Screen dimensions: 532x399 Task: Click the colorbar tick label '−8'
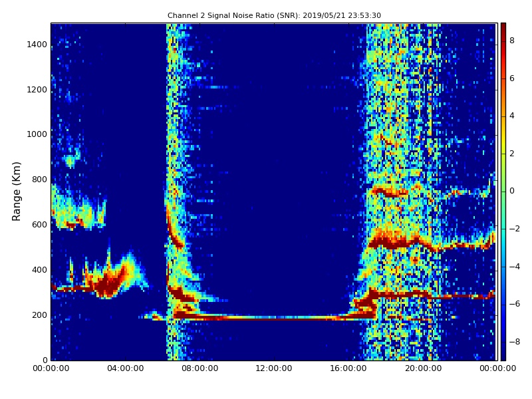point(514,342)
